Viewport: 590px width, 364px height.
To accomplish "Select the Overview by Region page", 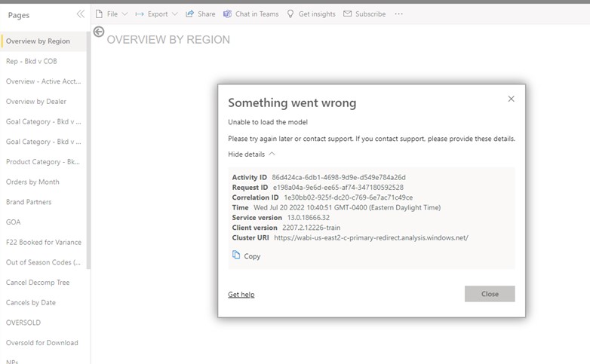I will point(43,41).
